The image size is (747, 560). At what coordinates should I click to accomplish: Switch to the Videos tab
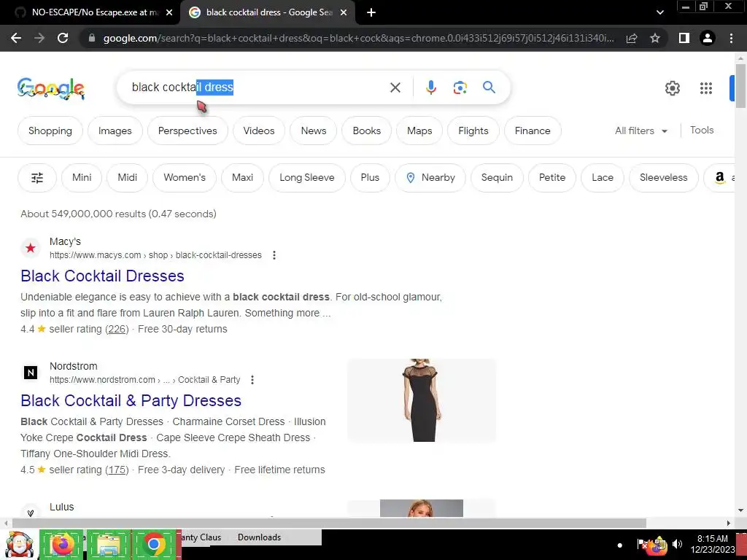pyautogui.click(x=259, y=131)
